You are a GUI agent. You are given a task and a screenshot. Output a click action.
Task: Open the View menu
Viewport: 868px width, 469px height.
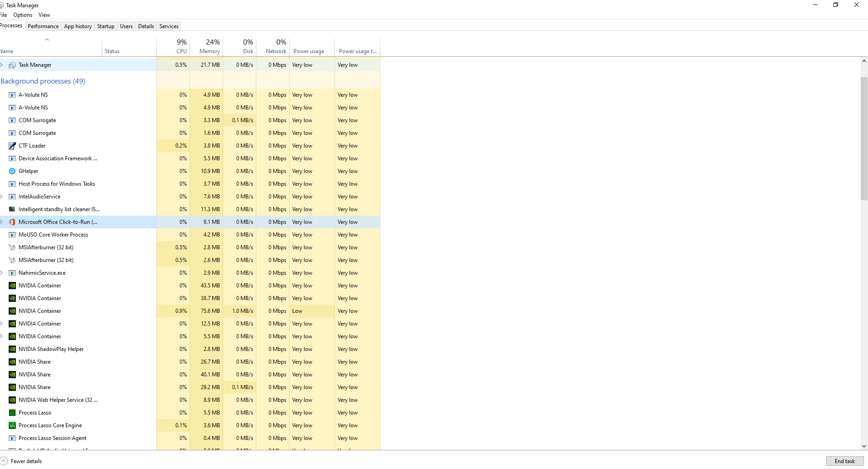44,15
